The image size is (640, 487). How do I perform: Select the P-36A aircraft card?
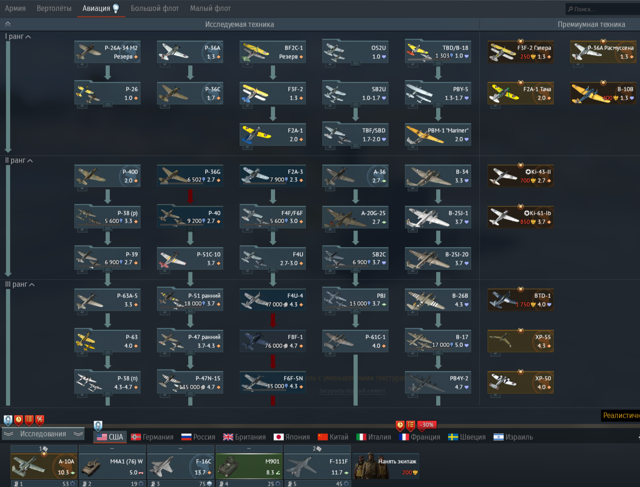(190, 52)
